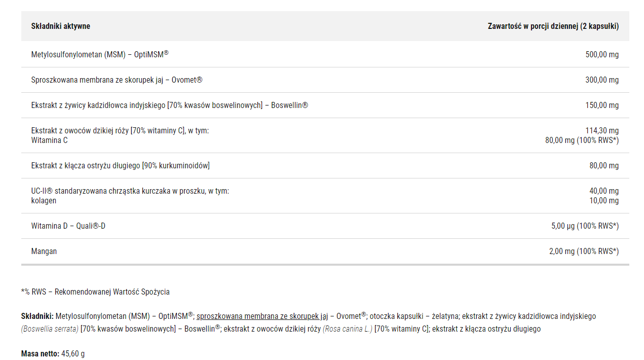Select the Metylosulfonylometan (MSM) OptiMSM row
The image size is (644, 360).
click(x=325, y=54)
